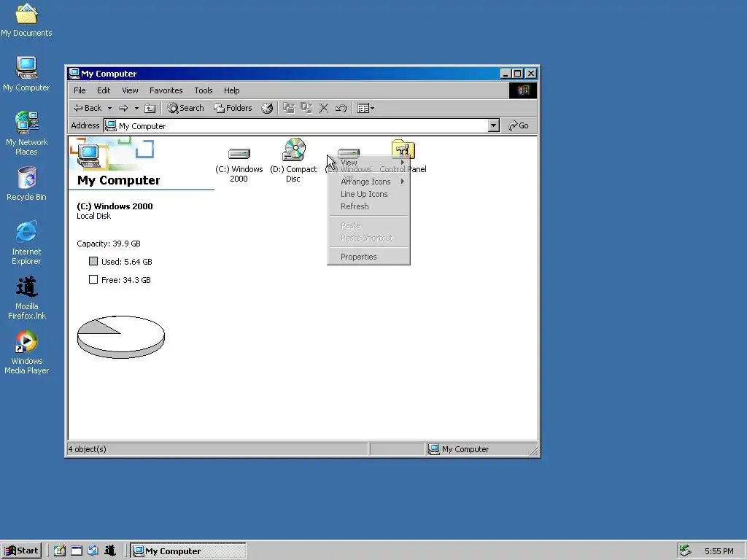
Task: Open the Tools menu
Action: pos(204,90)
